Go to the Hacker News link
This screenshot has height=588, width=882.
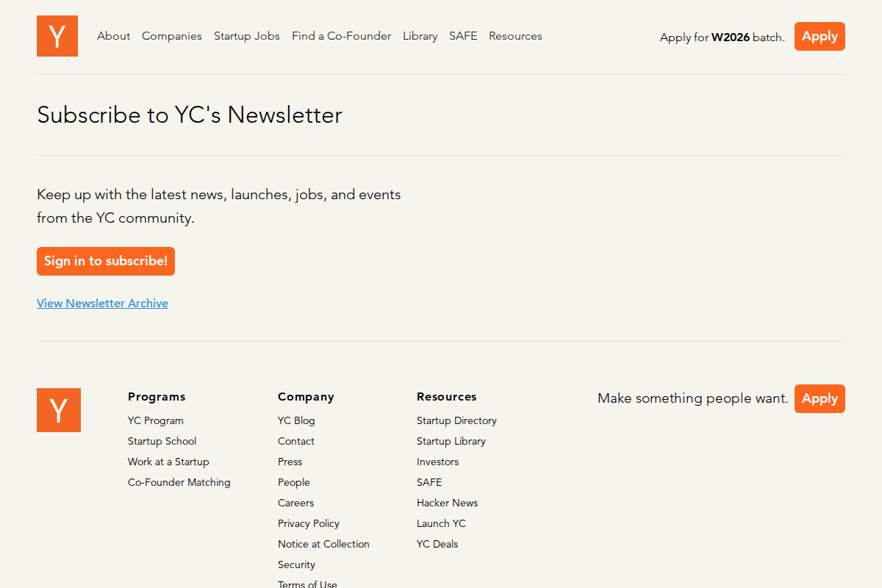[x=447, y=503]
